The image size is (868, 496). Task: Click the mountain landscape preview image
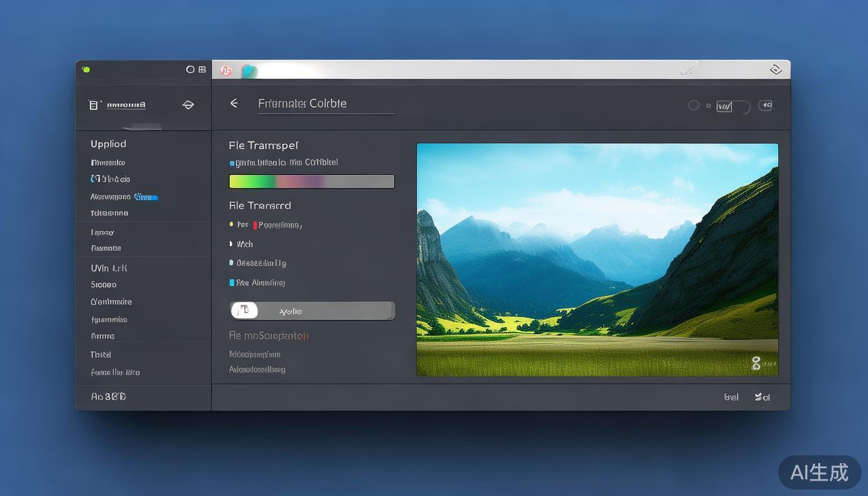[597, 260]
